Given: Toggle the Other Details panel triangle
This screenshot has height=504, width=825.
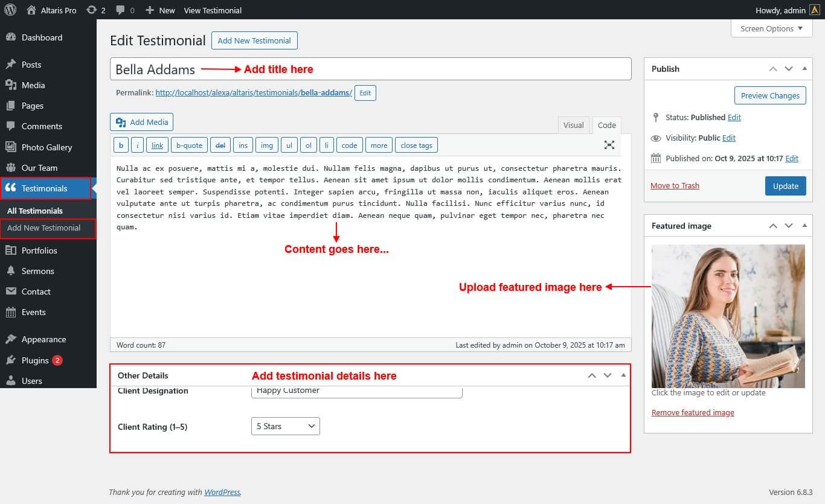Looking at the screenshot, I should pos(623,375).
